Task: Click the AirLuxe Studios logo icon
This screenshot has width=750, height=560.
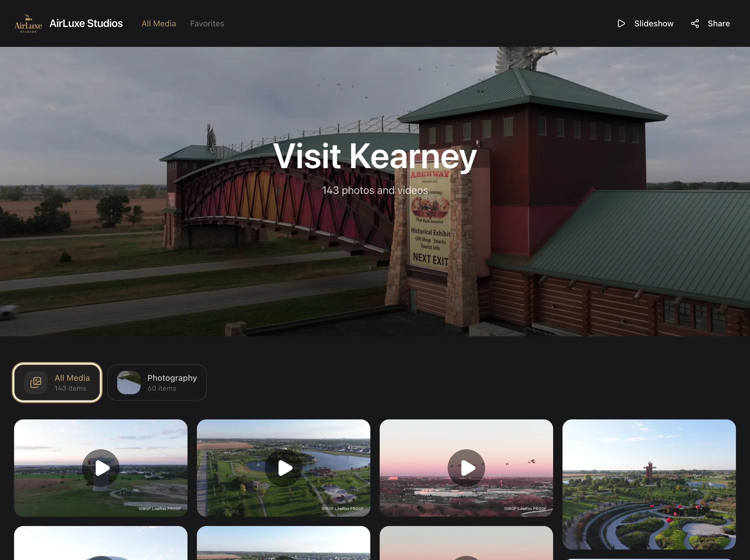Action: (28, 23)
